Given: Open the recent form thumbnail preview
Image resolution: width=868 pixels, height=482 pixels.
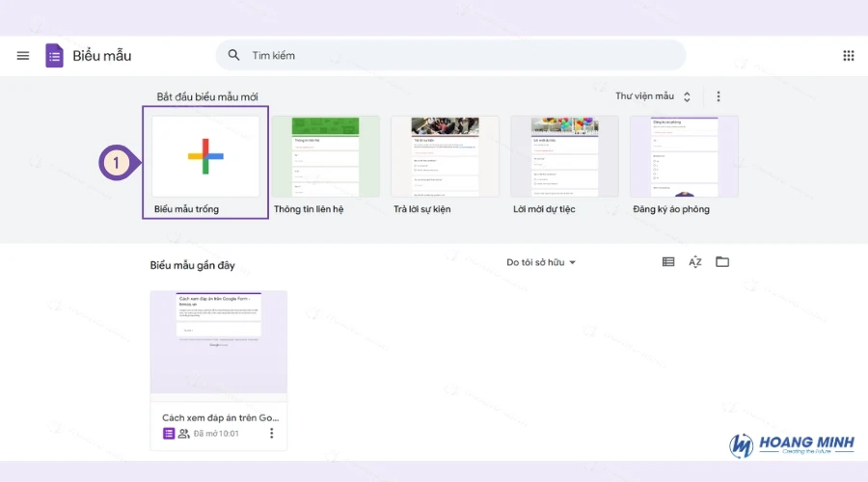Looking at the screenshot, I should (219, 342).
